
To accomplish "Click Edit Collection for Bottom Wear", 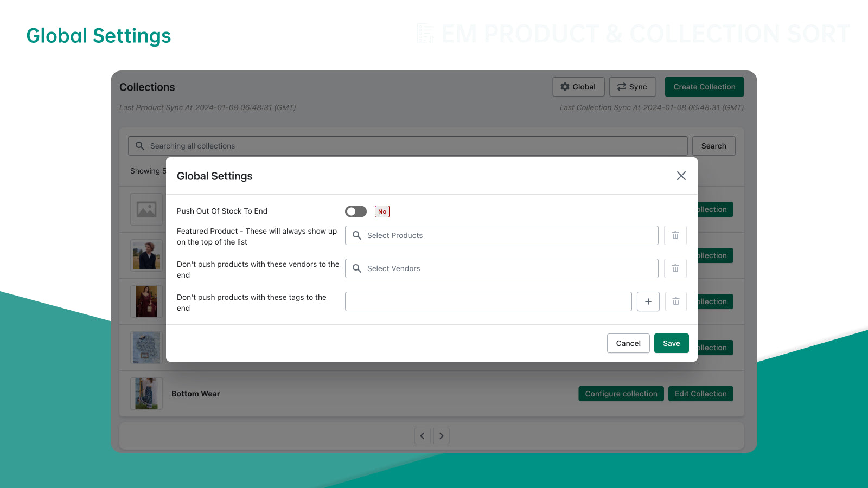I will [701, 394].
